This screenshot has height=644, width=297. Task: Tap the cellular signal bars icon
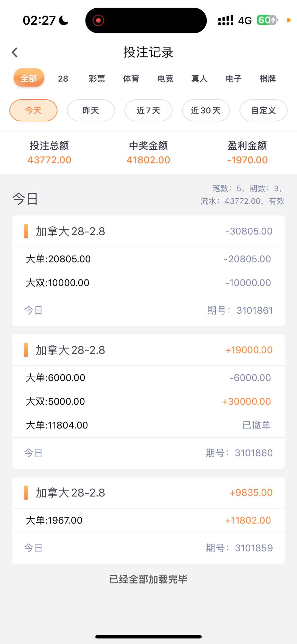click(226, 20)
